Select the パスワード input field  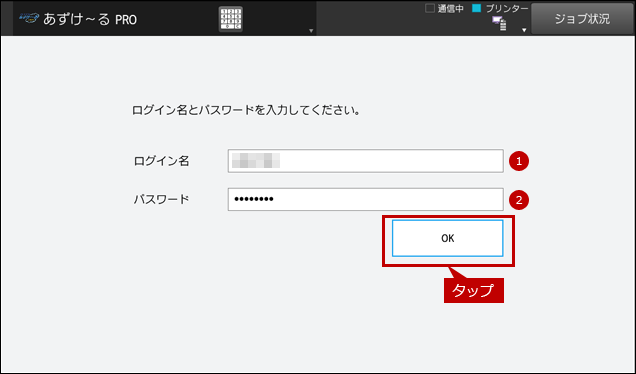365,199
